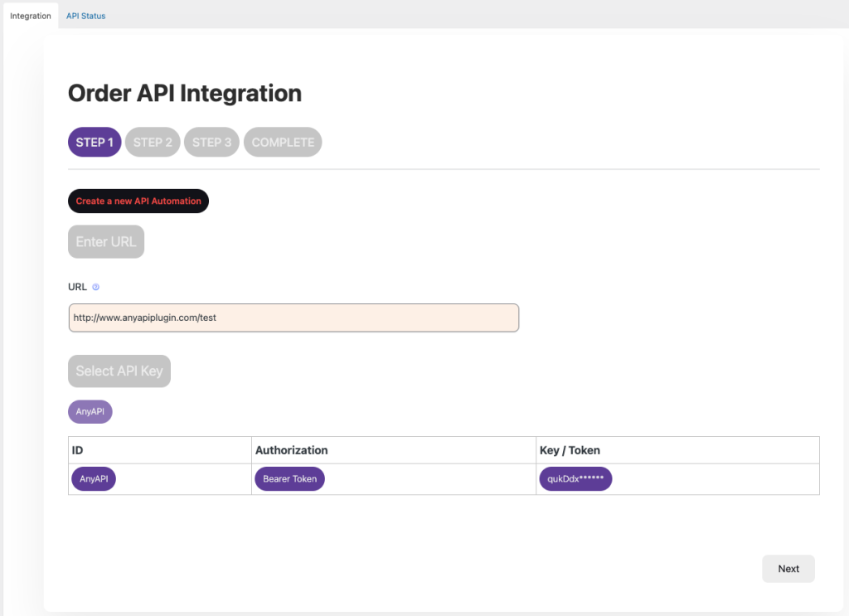Go to STEP 1 in the wizard
This screenshot has height=616, width=849.
(95, 142)
